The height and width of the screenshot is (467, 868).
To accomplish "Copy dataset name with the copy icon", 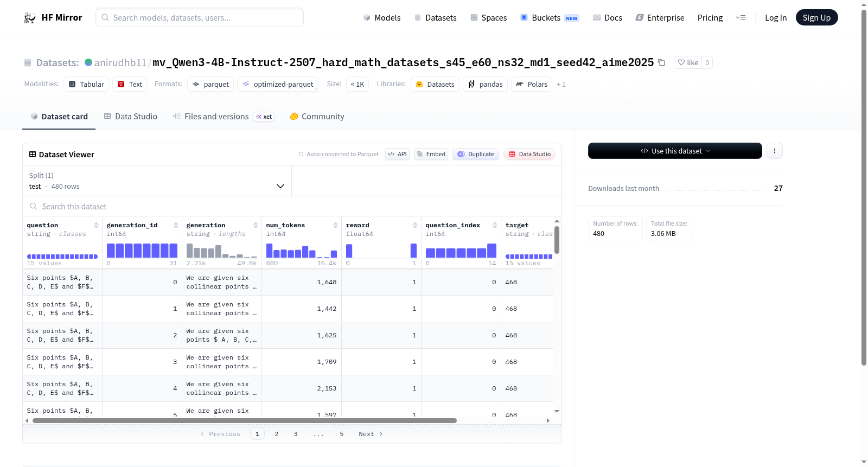I will coord(661,62).
